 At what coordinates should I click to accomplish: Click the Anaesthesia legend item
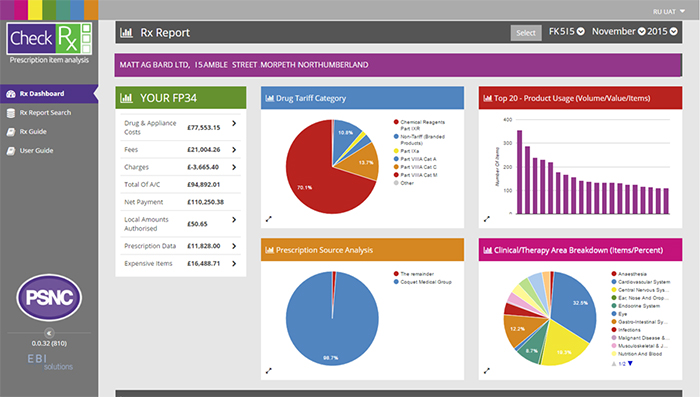click(629, 274)
